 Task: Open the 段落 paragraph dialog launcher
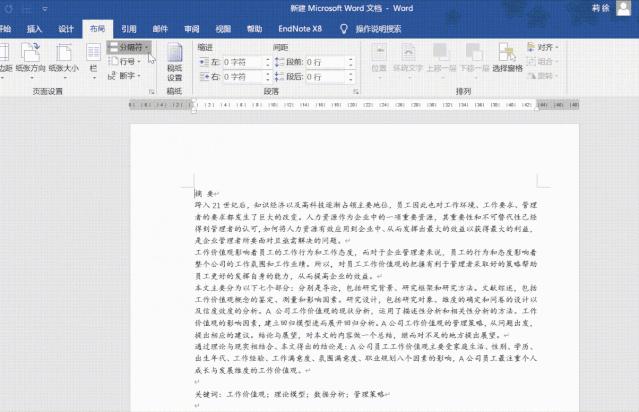356,92
